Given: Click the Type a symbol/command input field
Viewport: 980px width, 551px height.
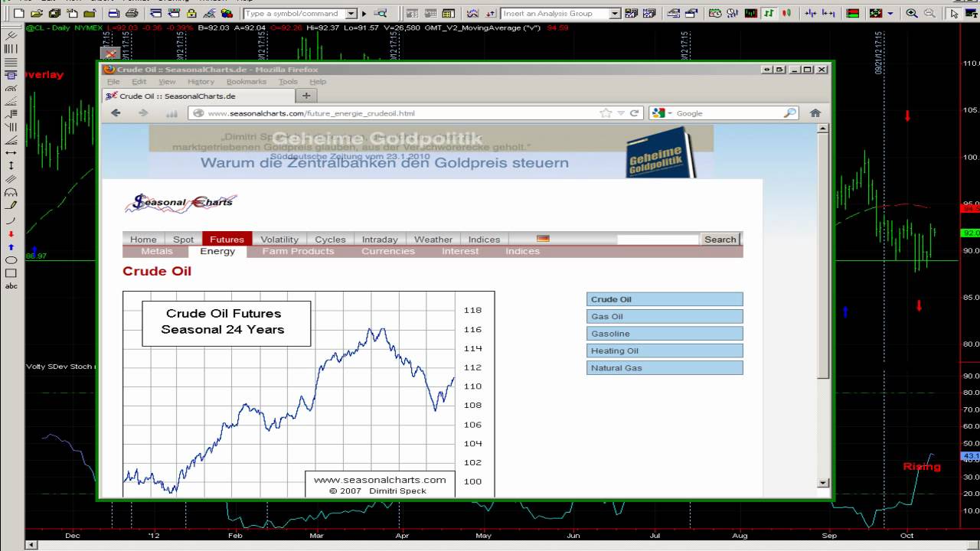Looking at the screenshot, I should tap(295, 14).
